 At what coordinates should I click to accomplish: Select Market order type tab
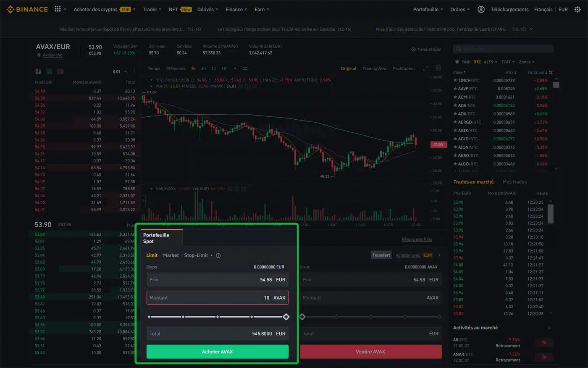click(171, 255)
